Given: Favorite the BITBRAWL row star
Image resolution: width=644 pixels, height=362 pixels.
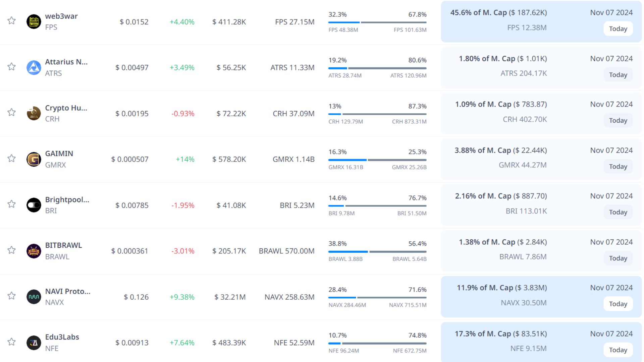Looking at the screenshot, I should (x=11, y=250).
